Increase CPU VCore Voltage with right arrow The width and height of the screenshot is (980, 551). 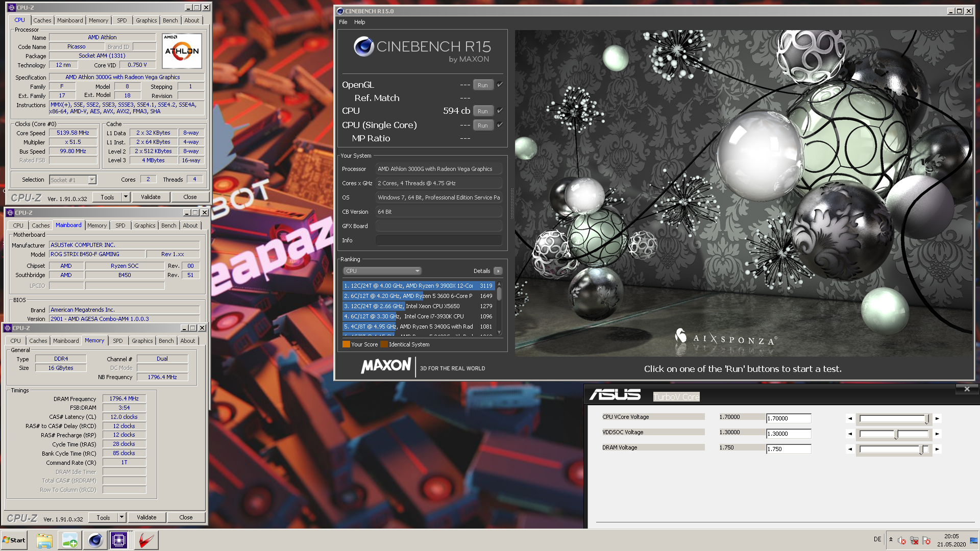click(x=937, y=419)
